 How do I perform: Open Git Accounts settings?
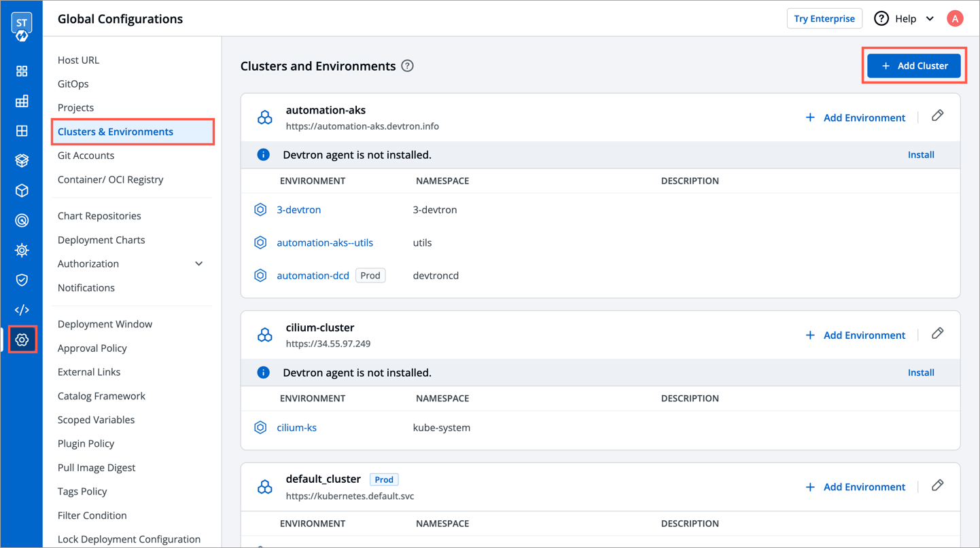pyautogui.click(x=86, y=156)
